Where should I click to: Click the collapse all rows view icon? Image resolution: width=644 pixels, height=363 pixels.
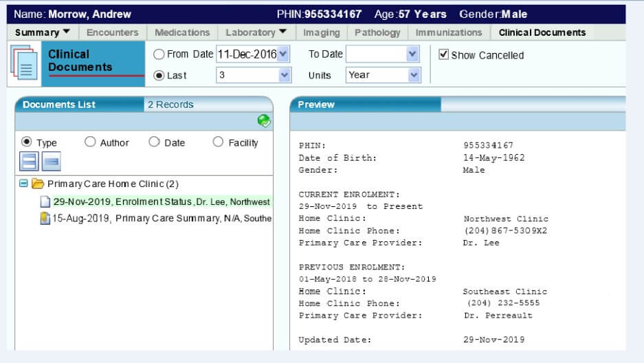coord(52,162)
